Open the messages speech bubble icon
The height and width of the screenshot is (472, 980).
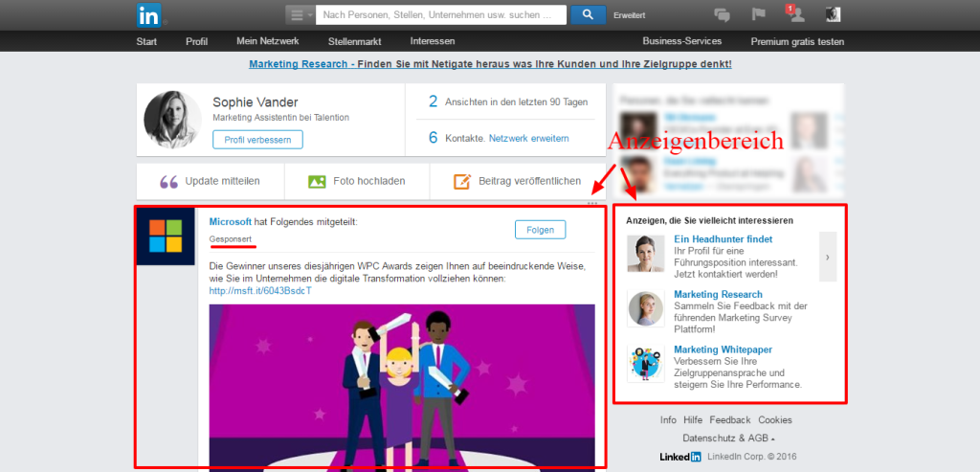[x=722, y=14]
